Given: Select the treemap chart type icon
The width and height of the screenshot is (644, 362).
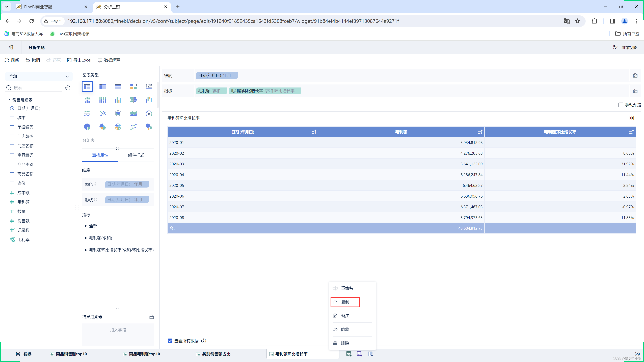Looking at the screenshot, I should 133,86.
